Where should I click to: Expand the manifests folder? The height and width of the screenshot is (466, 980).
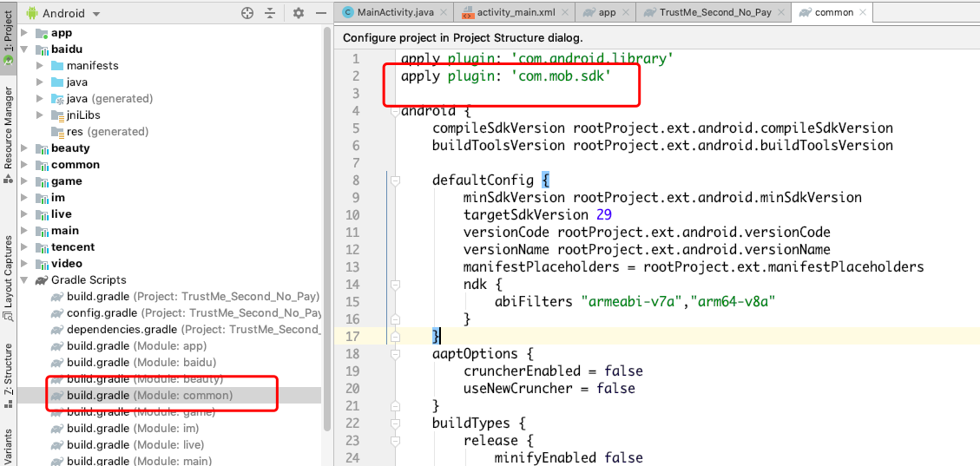tap(40, 66)
